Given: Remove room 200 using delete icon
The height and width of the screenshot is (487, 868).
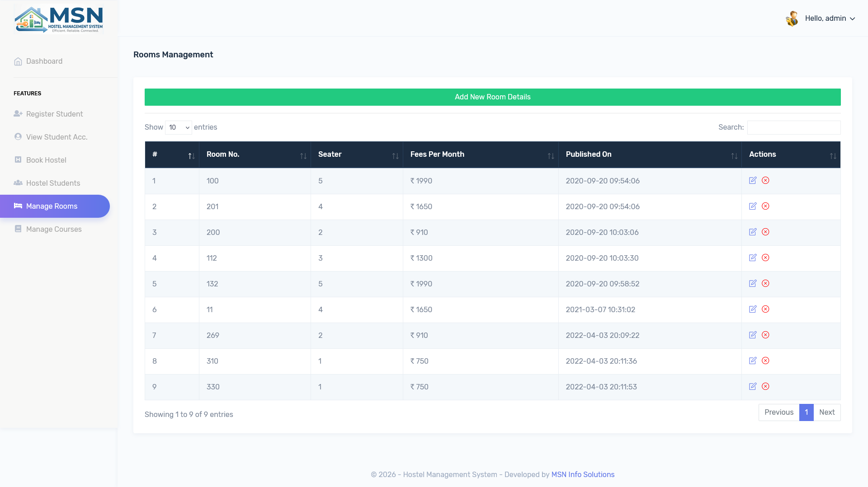Looking at the screenshot, I should click(x=765, y=232).
